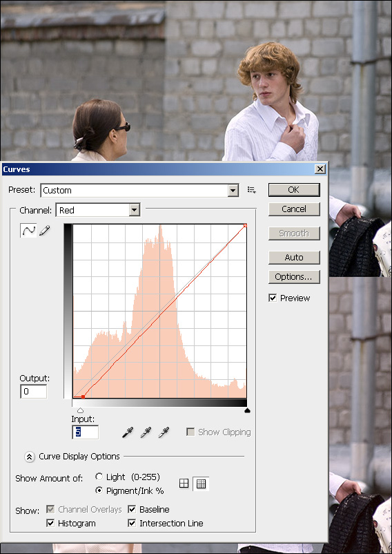This screenshot has width=392, height=554.
Task: Click the black input slider triangle
Action: pyautogui.click(x=247, y=410)
